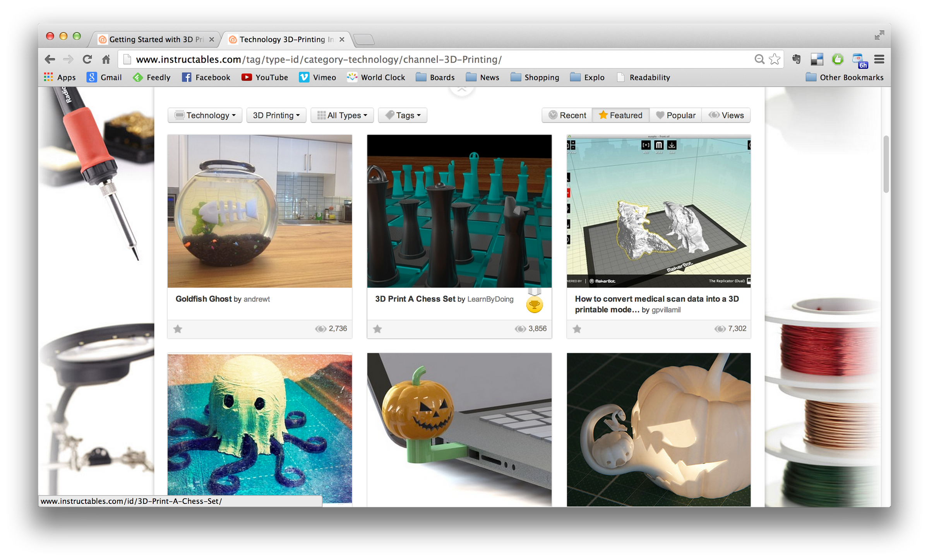Viewport: 929px width, 560px height.
Task: Click the Evernote elephant extension icon
Action: [x=797, y=59]
